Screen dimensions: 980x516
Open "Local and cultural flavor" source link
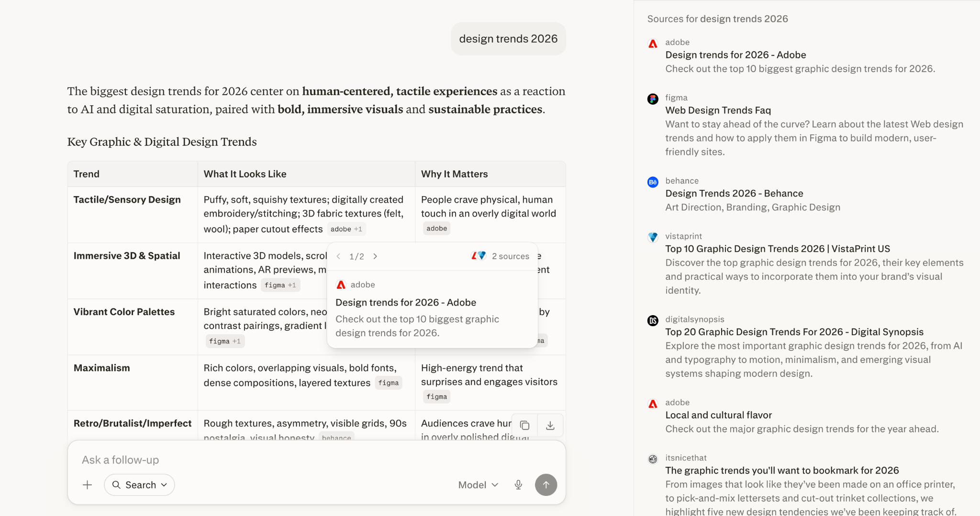point(718,416)
